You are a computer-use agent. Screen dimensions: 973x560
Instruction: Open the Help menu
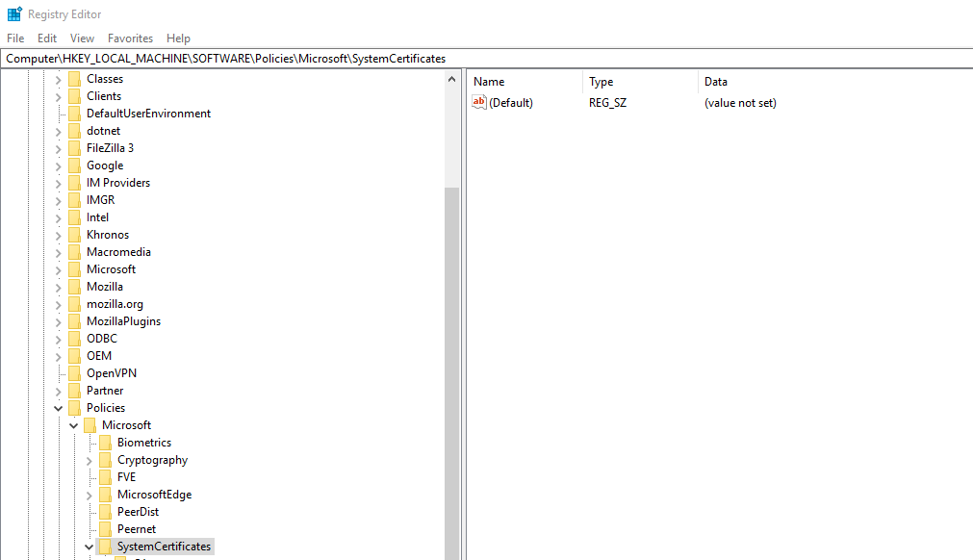click(x=178, y=38)
